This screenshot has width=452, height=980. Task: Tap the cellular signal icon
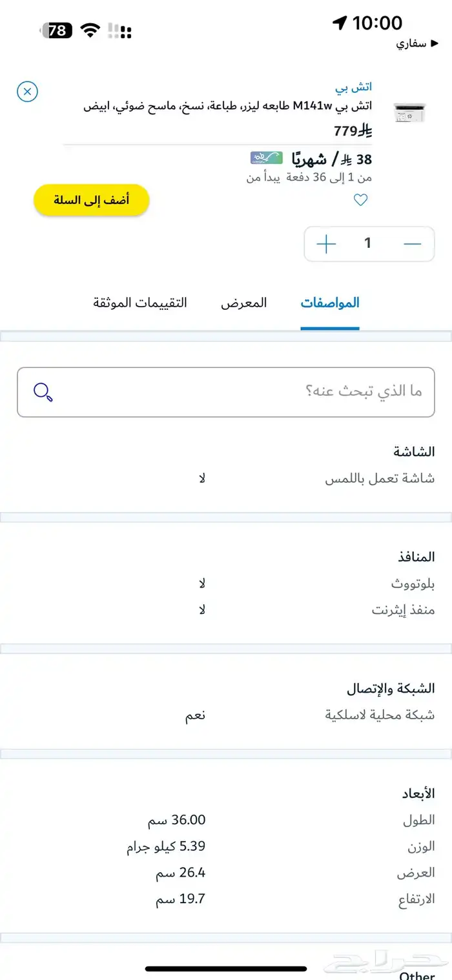click(x=118, y=30)
